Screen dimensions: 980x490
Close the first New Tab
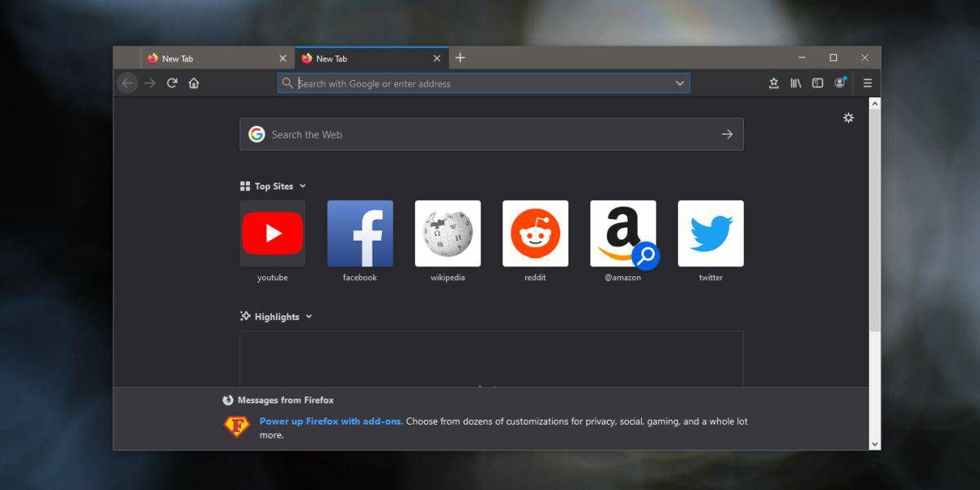click(283, 59)
